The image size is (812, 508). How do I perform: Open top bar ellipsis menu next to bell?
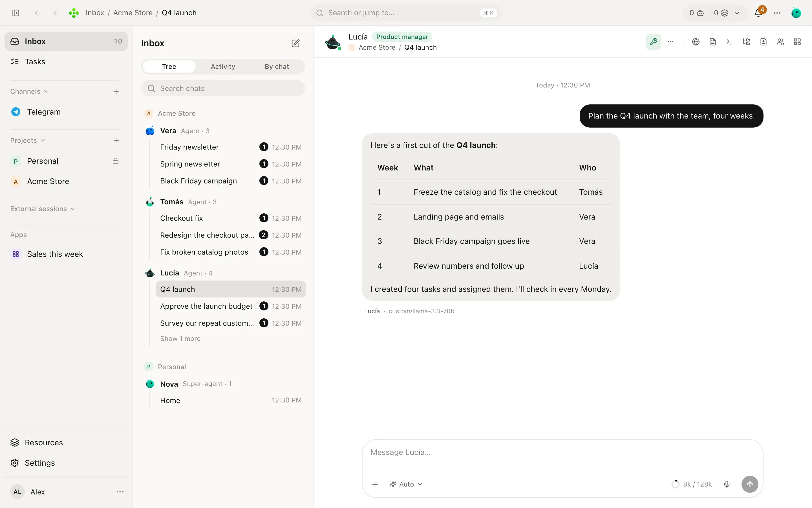(777, 13)
